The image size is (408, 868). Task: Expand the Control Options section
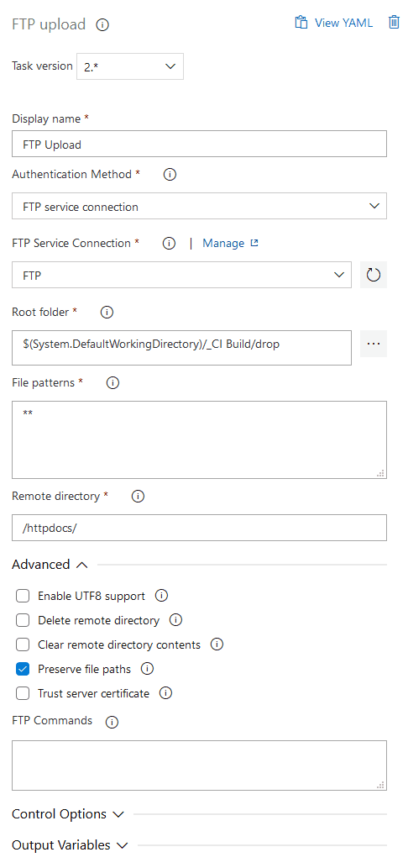pos(68,814)
